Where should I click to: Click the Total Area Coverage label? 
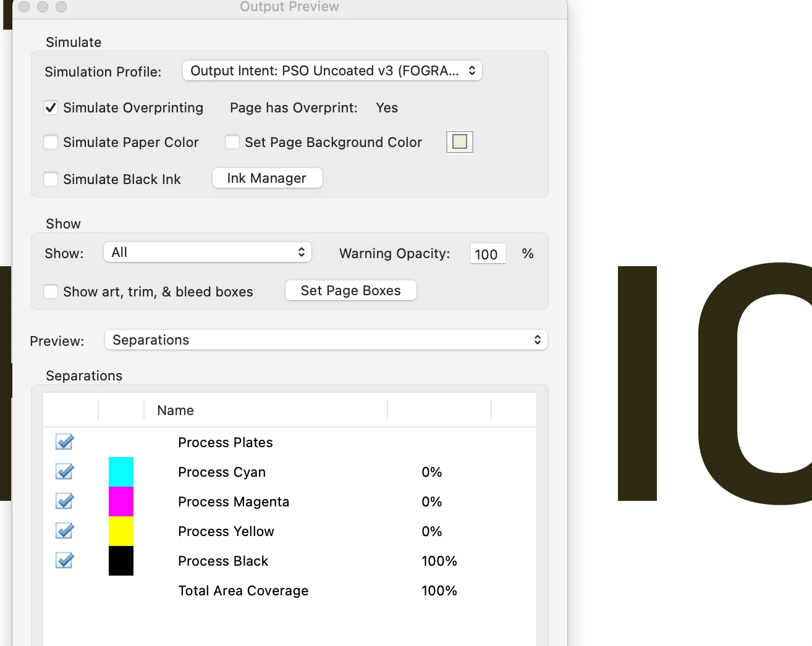[x=243, y=590]
